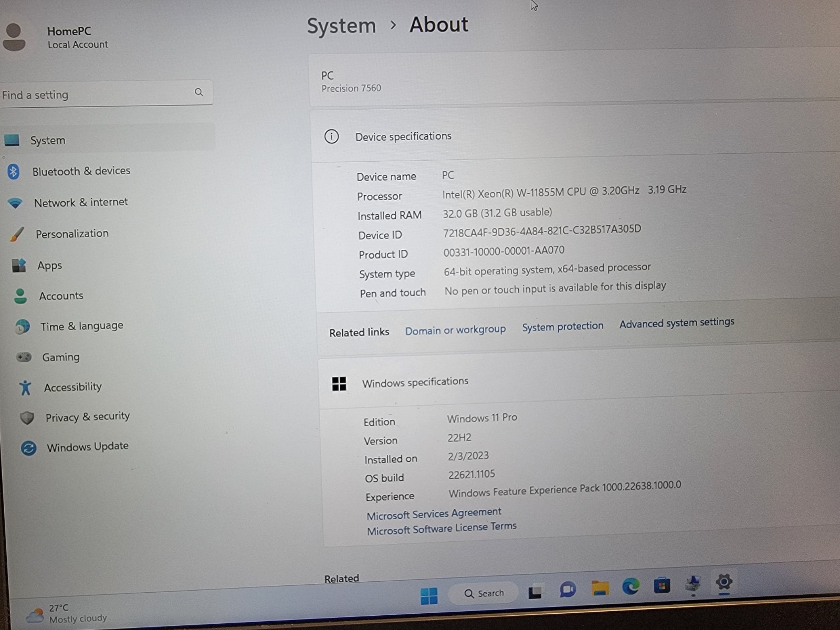Open Domain or workgroup link
The height and width of the screenshot is (630, 840).
pos(455,330)
